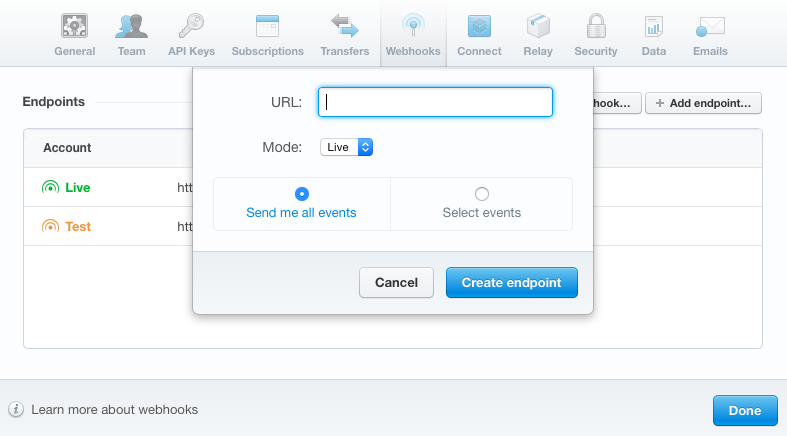This screenshot has height=436, width=787.
Task: Open the Transfers arrows icon
Action: 345,26
